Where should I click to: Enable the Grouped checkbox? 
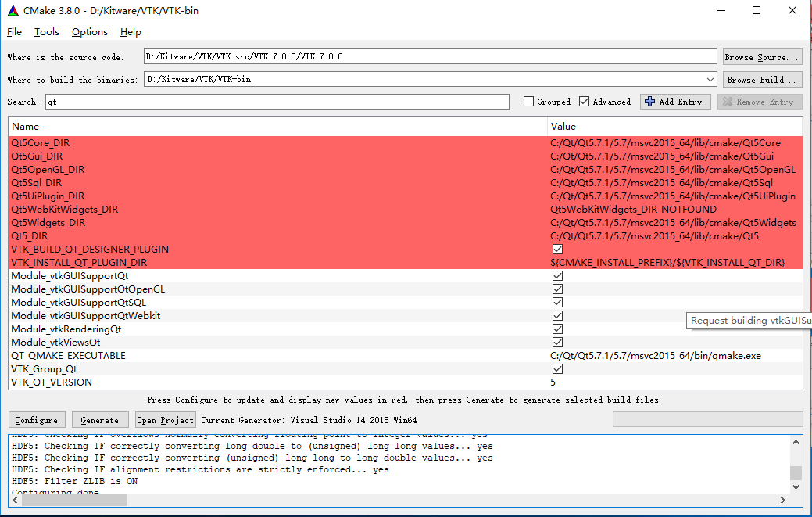tap(529, 102)
